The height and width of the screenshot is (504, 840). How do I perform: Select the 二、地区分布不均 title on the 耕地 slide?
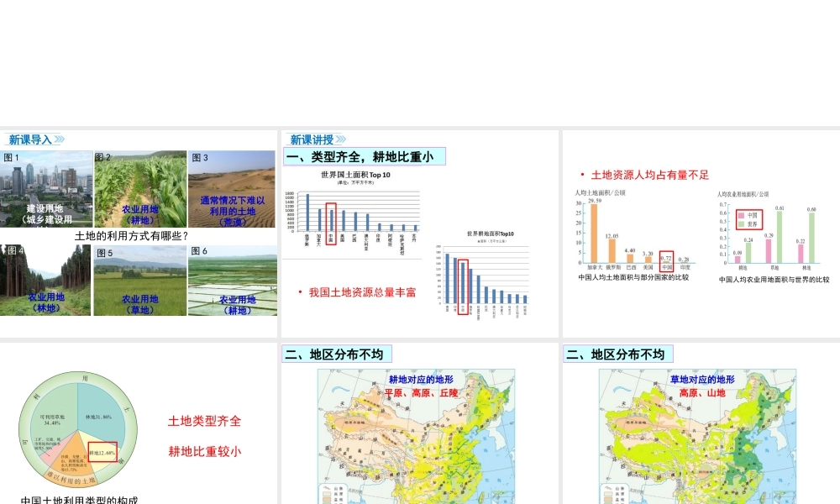[x=337, y=354]
